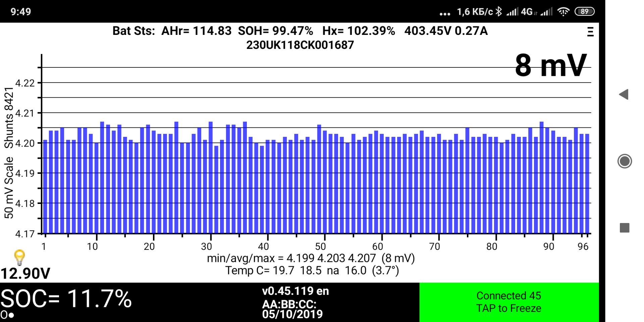Tap the VIN 230UK118CK001687 text

click(300, 45)
